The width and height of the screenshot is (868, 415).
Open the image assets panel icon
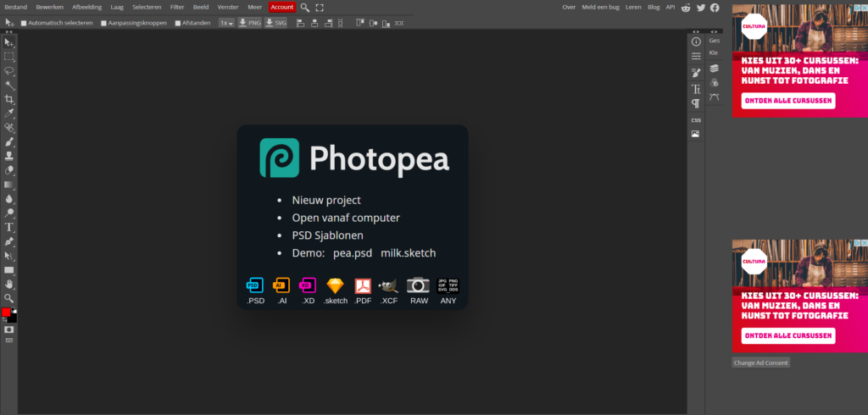pos(696,134)
